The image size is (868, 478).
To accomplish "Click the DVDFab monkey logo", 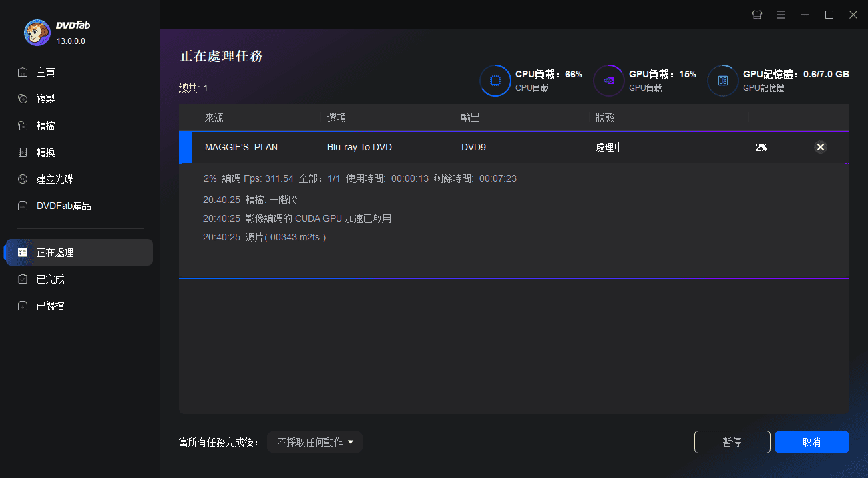I will [x=37, y=32].
